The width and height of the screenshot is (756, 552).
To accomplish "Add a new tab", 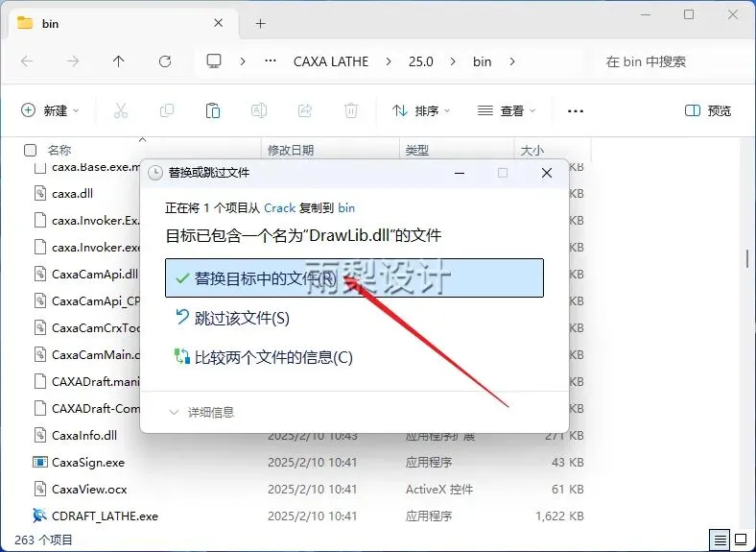I will (260, 23).
